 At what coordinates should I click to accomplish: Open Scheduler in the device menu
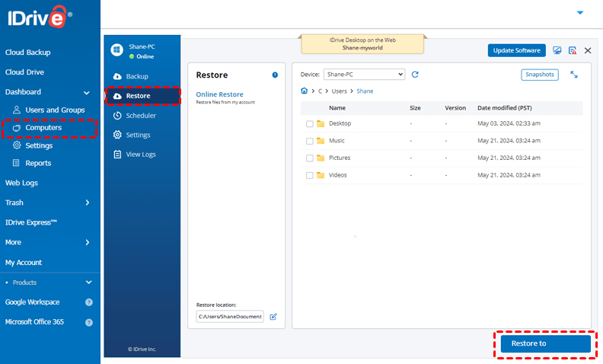click(140, 116)
